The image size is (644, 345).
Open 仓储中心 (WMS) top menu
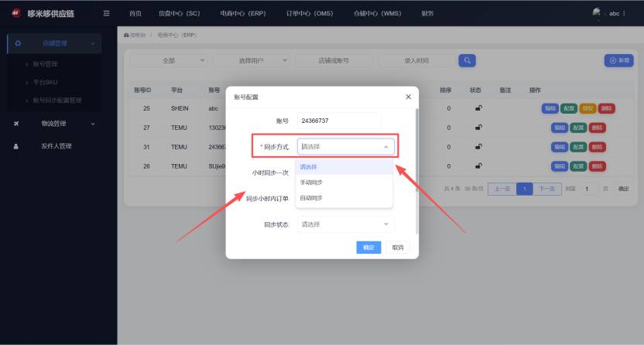point(378,14)
